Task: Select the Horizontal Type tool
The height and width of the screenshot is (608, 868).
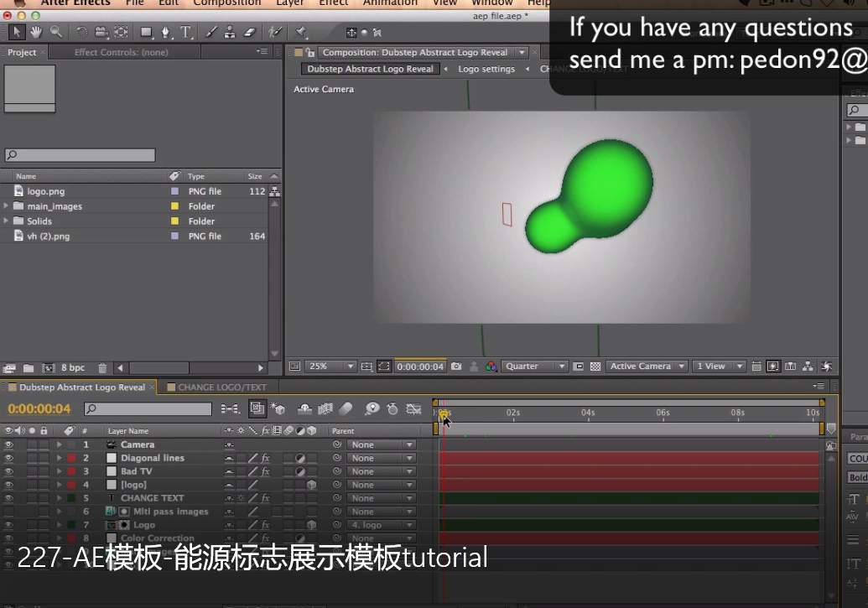Action: (185, 32)
